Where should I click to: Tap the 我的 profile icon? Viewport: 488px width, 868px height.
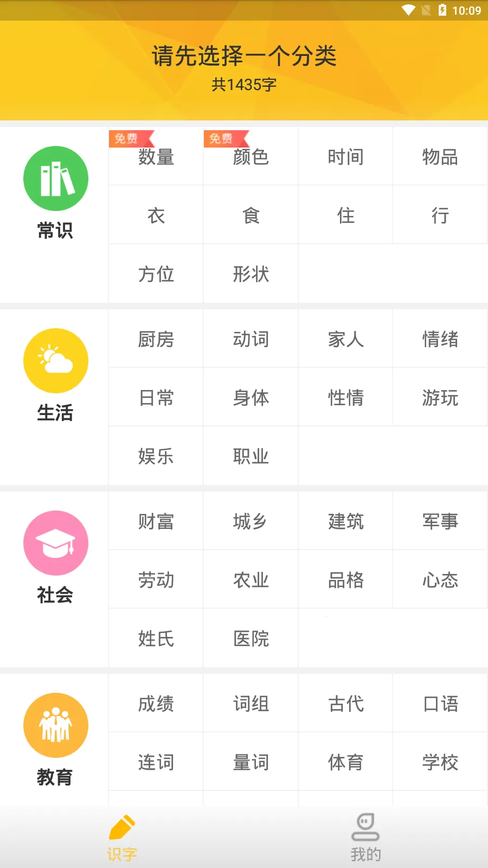[x=365, y=827]
